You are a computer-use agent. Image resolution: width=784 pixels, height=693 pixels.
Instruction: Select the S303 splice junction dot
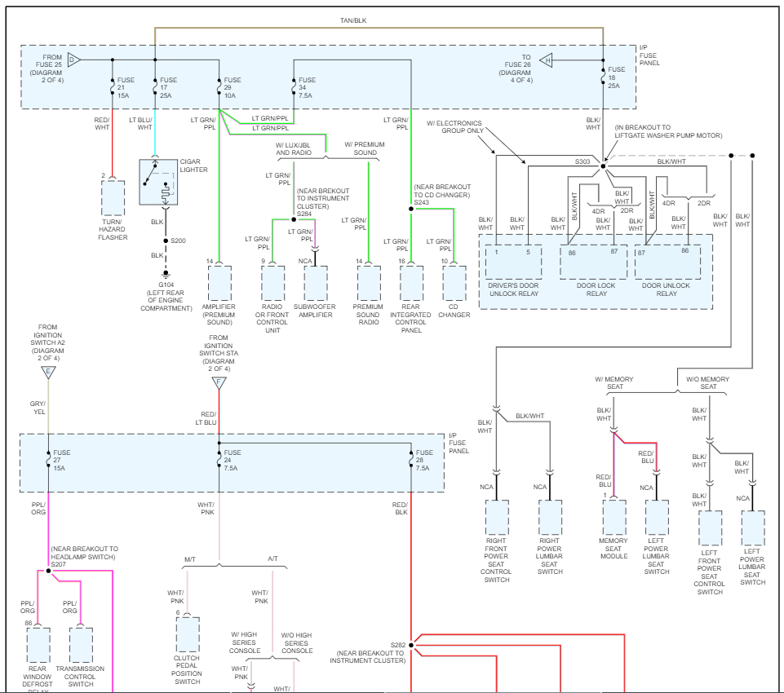tap(604, 166)
